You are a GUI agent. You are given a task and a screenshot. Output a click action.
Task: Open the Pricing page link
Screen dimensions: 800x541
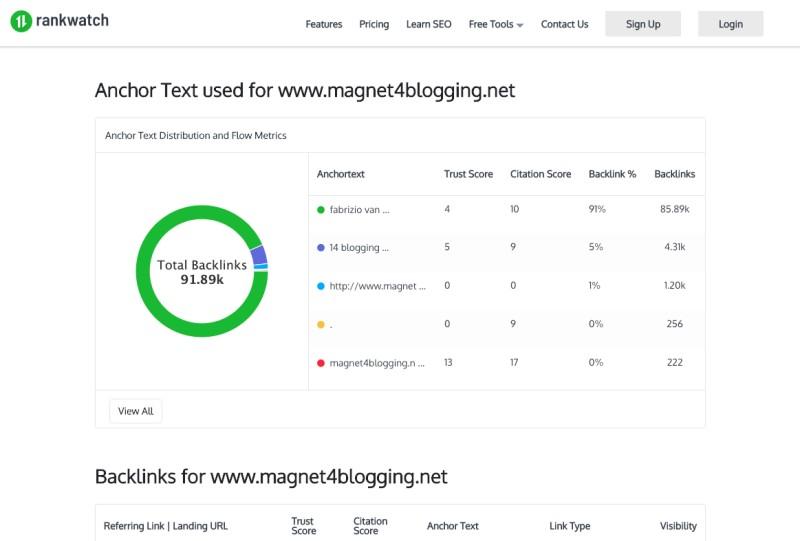click(x=374, y=24)
